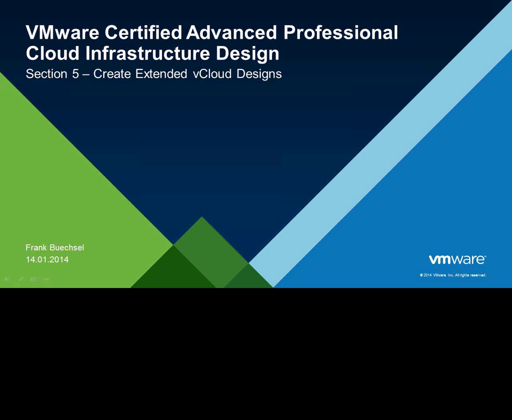The height and width of the screenshot is (420, 512).
Task: Click the next slide arrow icon
Action: (47, 279)
